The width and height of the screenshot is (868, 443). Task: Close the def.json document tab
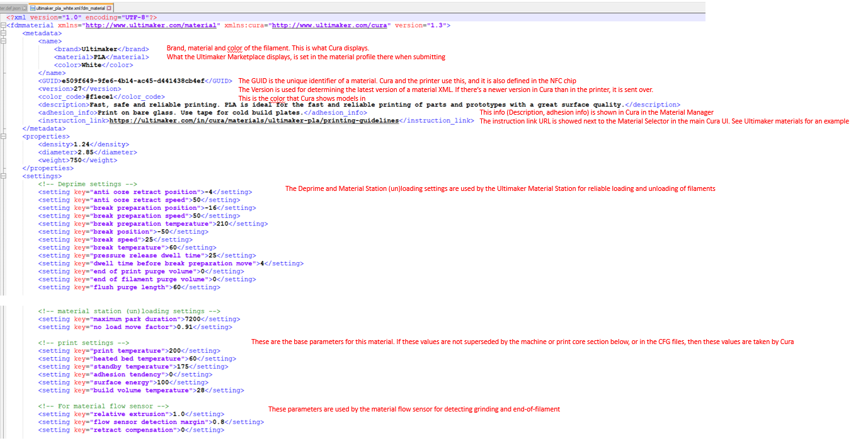tap(24, 8)
